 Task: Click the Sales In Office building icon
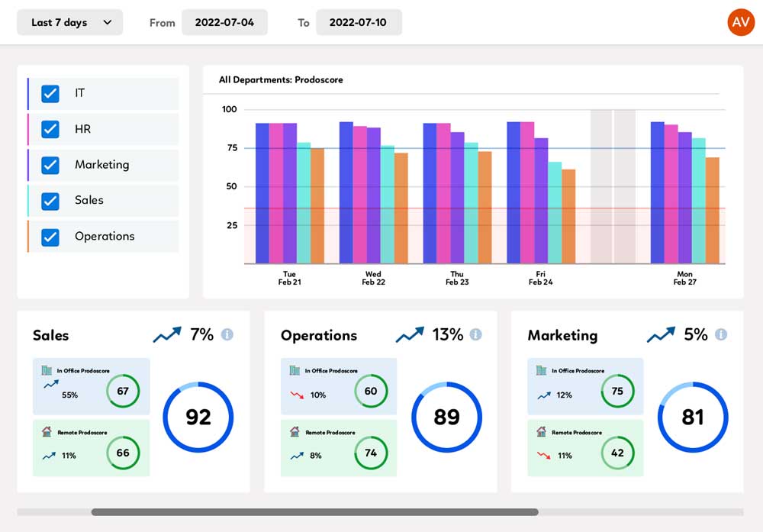(x=47, y=370)
